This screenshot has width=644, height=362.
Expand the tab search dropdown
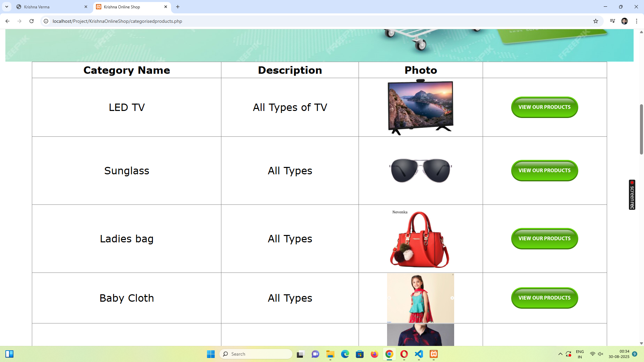click(x=7, y=7)
